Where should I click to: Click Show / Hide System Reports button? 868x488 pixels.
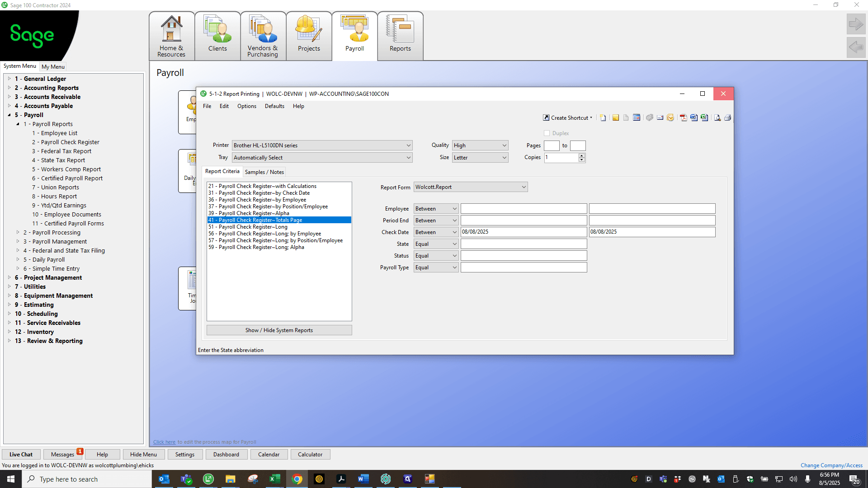(x=279, y=330)
